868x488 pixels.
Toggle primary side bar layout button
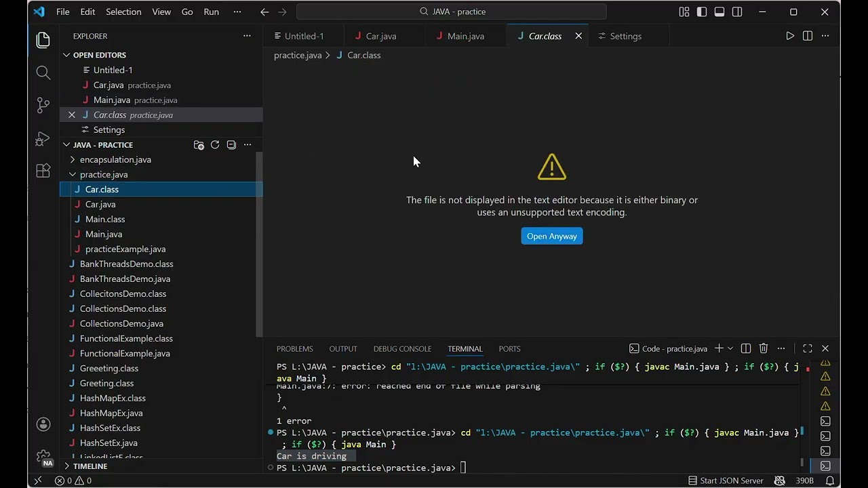(x=702, y=12)
